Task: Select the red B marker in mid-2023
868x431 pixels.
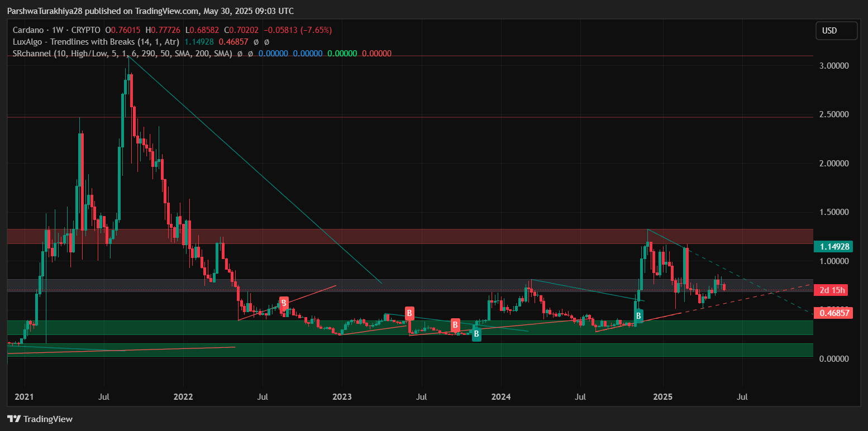Action: 409,313
